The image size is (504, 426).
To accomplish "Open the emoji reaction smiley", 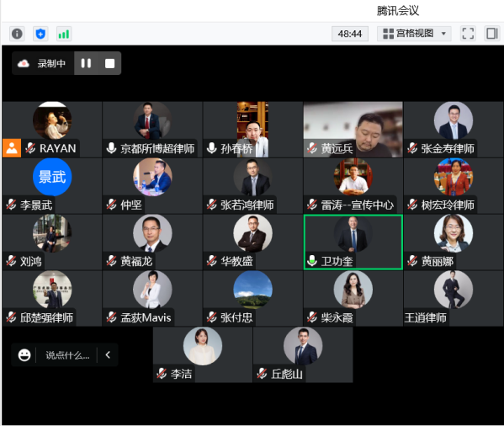I will (x=24, y=355).
